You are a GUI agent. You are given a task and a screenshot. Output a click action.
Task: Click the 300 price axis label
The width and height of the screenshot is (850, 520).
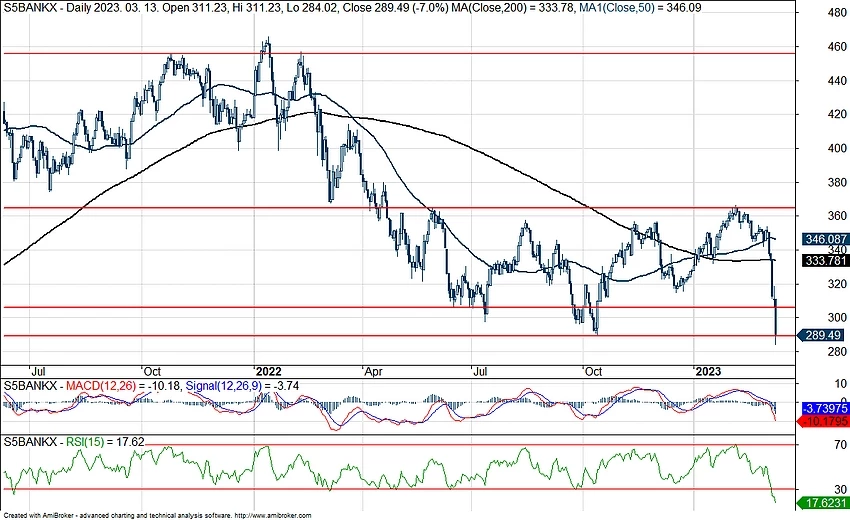pos(837,317)
